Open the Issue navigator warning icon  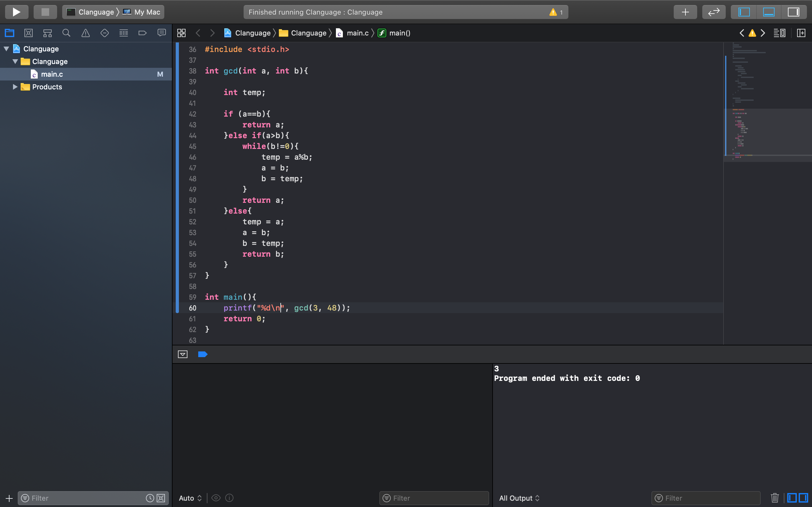(86, 33)
